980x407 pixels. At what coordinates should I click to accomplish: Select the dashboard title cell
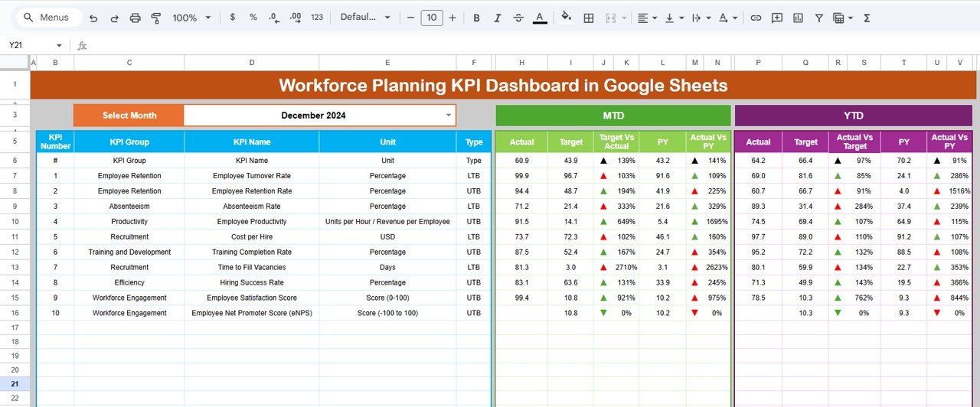(x=503, y=85)
